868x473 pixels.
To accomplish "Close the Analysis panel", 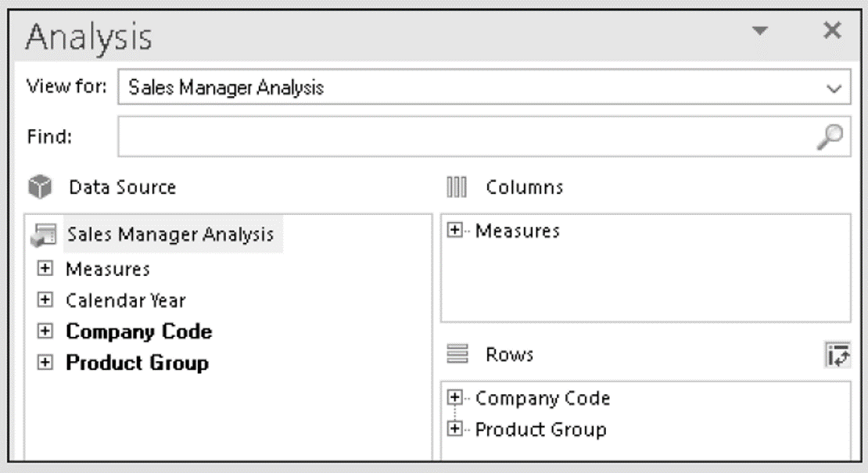I will click(830, 31).
